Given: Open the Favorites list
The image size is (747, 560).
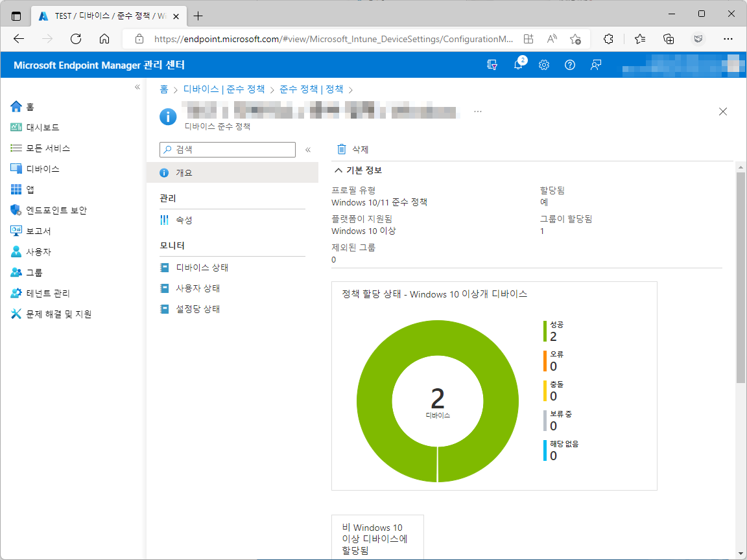Looking at the screenshot, I should [640, 39].
